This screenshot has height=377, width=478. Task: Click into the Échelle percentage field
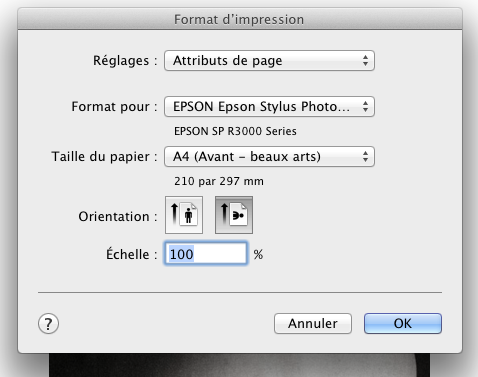(206, 254)
